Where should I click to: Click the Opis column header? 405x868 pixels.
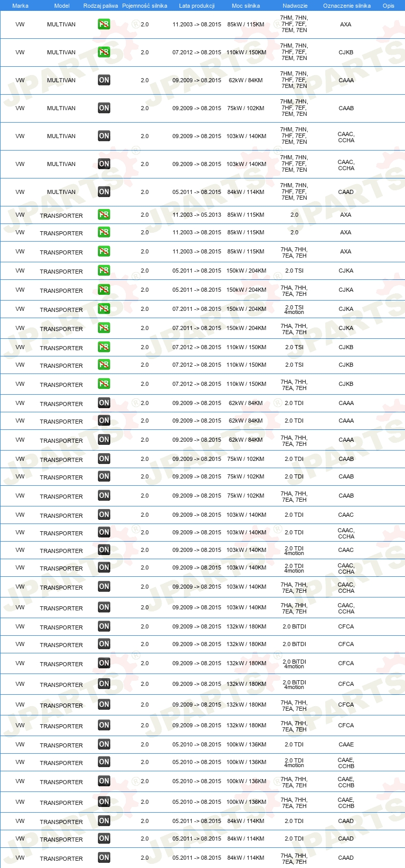388,6
